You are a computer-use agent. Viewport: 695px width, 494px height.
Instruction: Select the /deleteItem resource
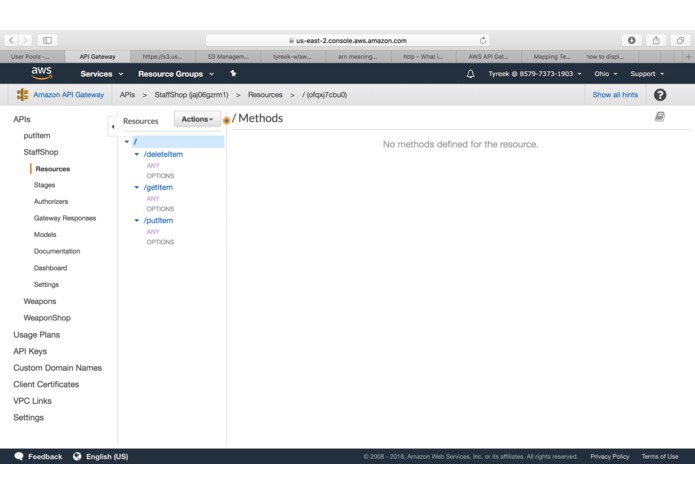point(163,154)
